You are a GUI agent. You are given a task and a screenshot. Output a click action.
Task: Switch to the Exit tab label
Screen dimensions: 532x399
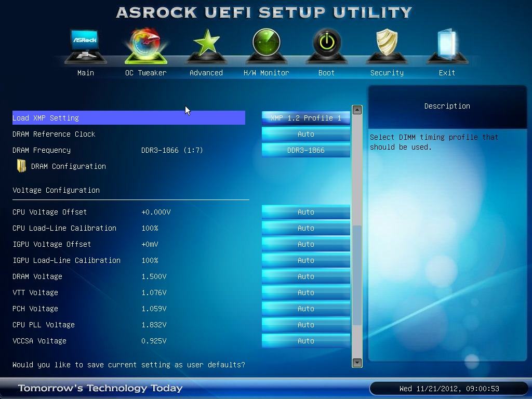click(447, 73)
